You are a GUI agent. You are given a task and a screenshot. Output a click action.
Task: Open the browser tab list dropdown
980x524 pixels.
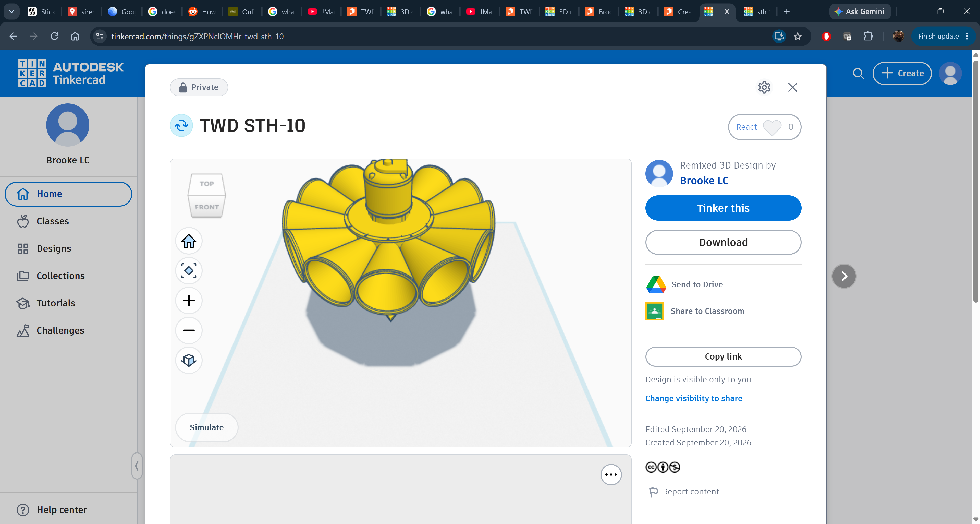11,11
